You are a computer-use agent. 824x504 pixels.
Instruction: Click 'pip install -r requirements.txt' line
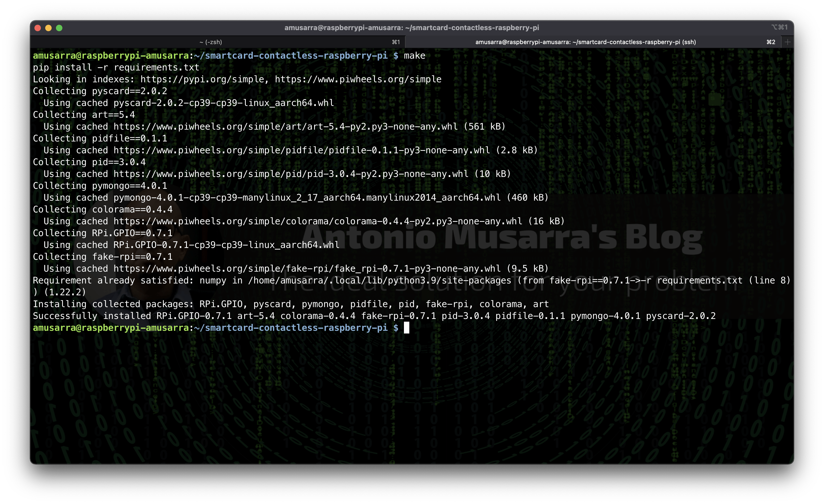(x=116, y=67)
